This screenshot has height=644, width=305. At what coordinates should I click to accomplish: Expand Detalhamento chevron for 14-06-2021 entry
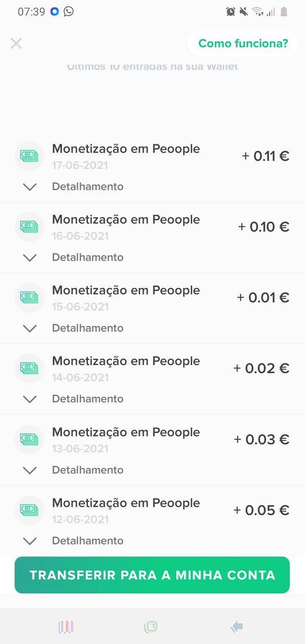(30, 399)
